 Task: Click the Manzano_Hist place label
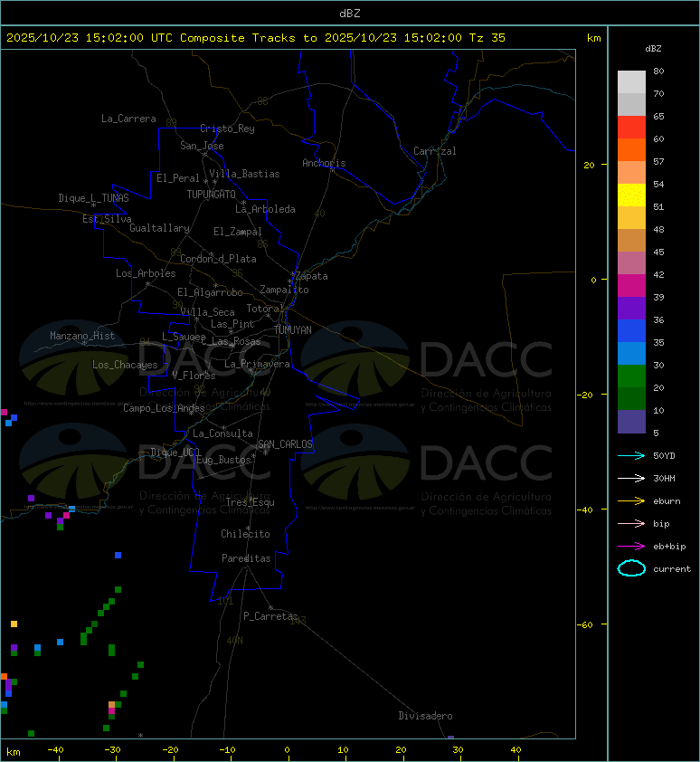pyautogui.click(x=82, y=336)
